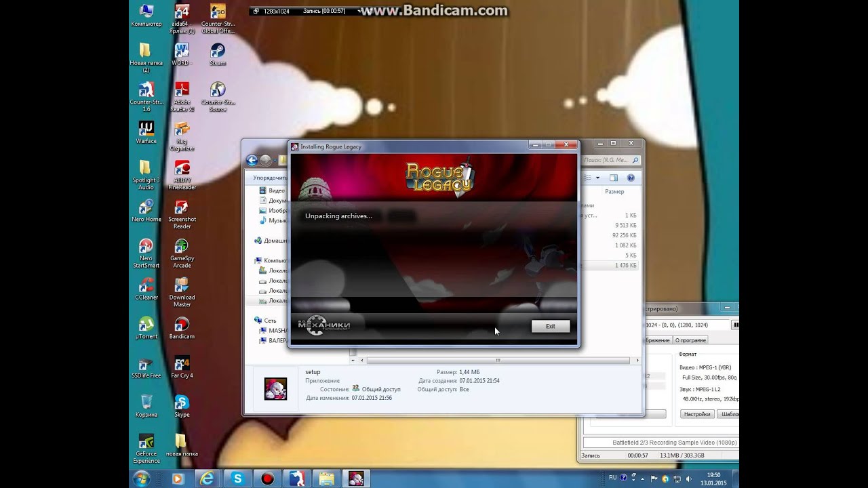Open the новая папка desktop folder
The width and height of the screenshot is (868, 488).
[x=182, y=445]
